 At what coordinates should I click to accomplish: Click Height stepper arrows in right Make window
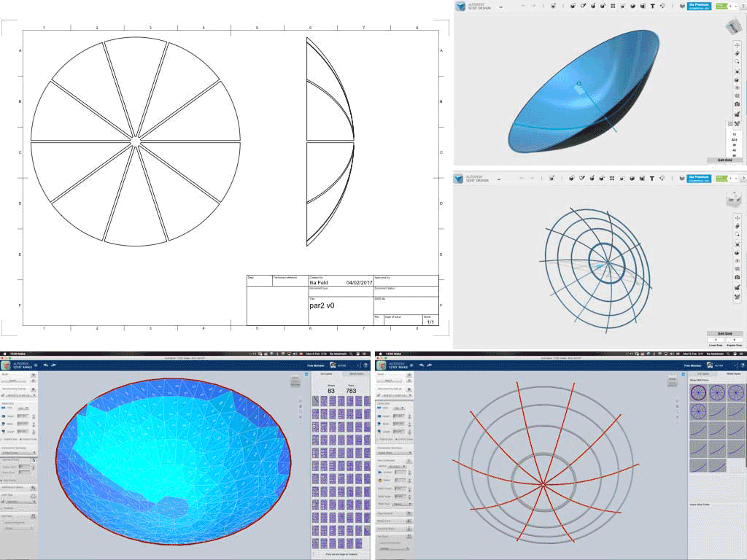tap(410, 416)
